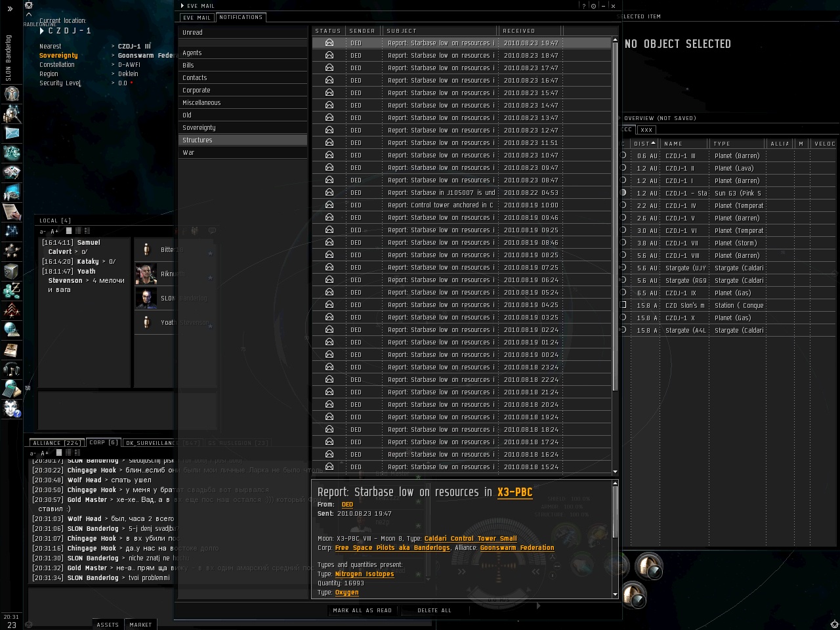Screen dimensions: 840x630
Task: Select the CZDJ-1 VII planet row in overview
Action: [x=728, y=243]
